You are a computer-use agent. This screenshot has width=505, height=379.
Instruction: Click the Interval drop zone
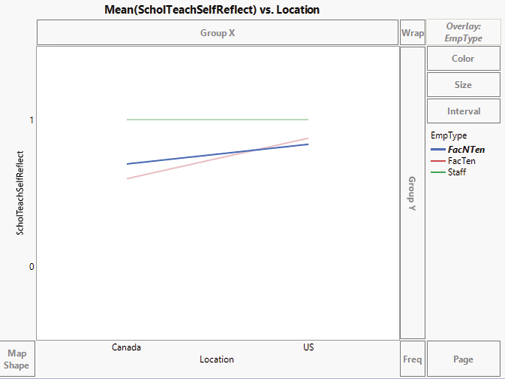point(463,111)
